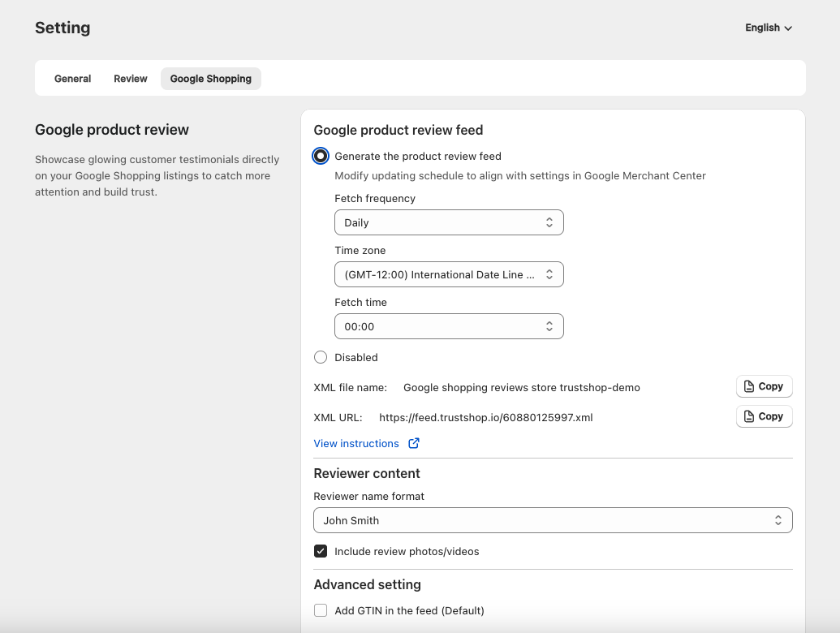Click the Fetch frequency selector arrows

(549, 222)
